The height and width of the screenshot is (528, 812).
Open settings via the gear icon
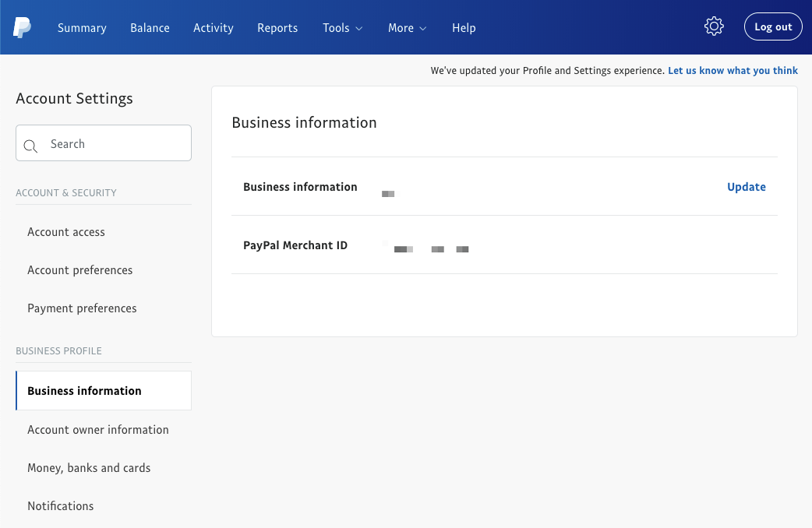pos(714,26)
